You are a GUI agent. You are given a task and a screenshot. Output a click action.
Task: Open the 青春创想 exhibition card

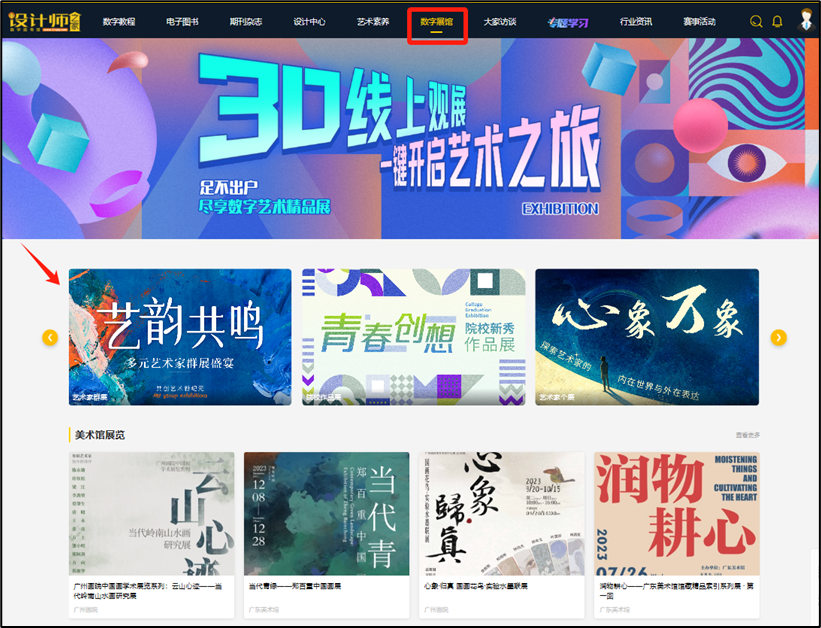point(413,337)
